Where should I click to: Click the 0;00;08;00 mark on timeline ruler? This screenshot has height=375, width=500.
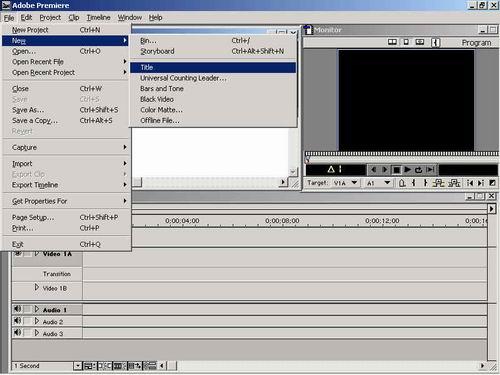pyautogui.click(x=282, y=221)
